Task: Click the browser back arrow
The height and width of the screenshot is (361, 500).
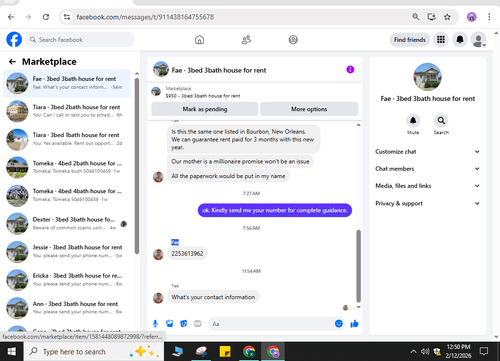Action: click(x=11, y=17)
